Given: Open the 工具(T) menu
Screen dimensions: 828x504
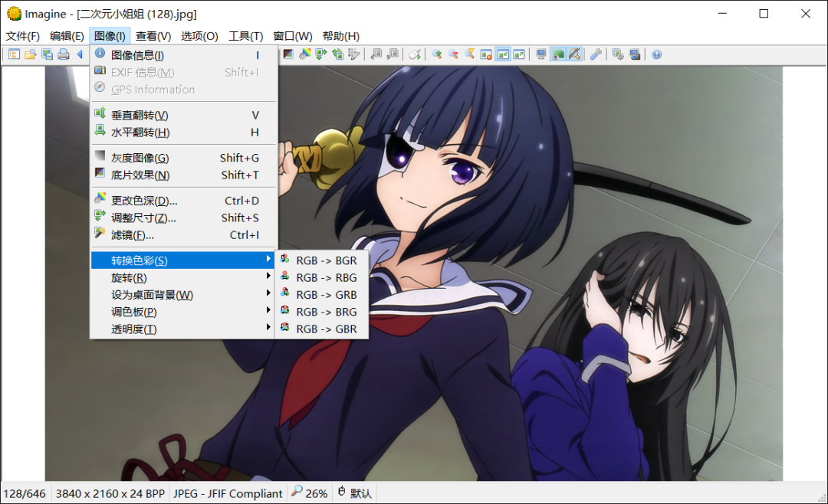Looking at the screenshot, I should click(245, 36).
